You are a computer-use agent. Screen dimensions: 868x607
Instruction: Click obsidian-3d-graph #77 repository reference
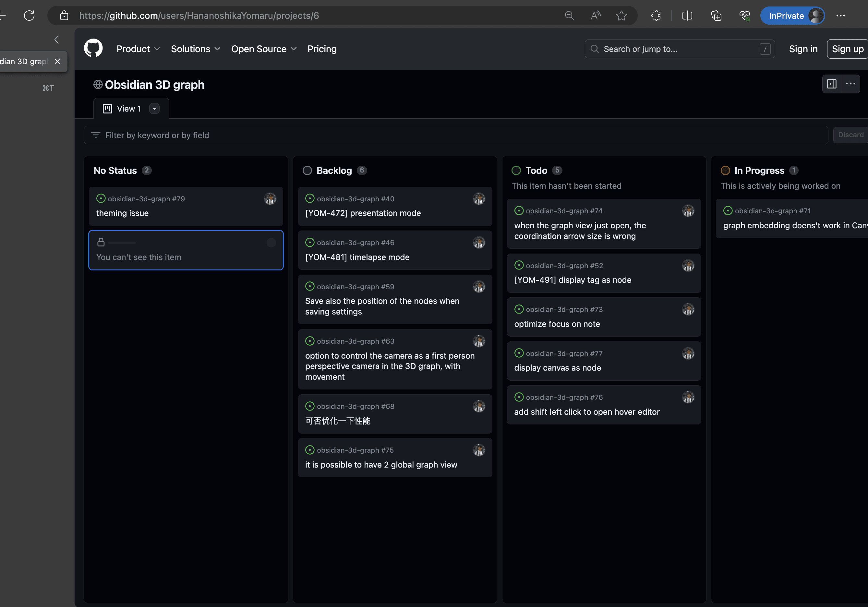pyautogui.click(x=564, y=353)
